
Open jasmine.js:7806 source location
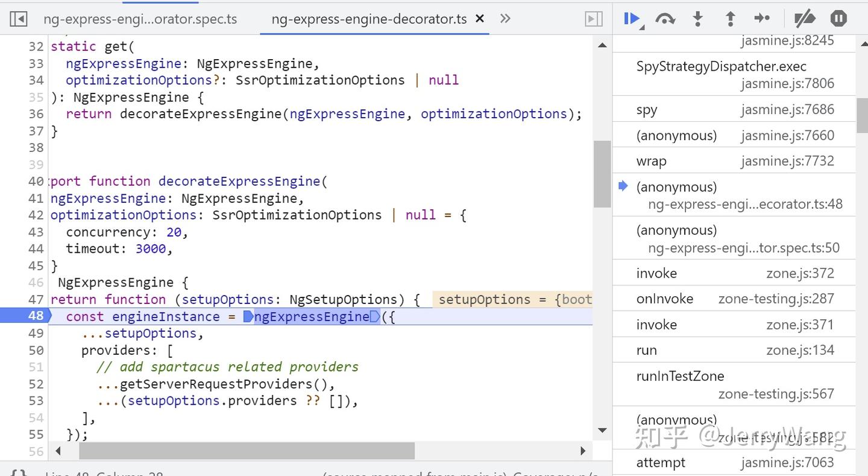pos(788,83)
